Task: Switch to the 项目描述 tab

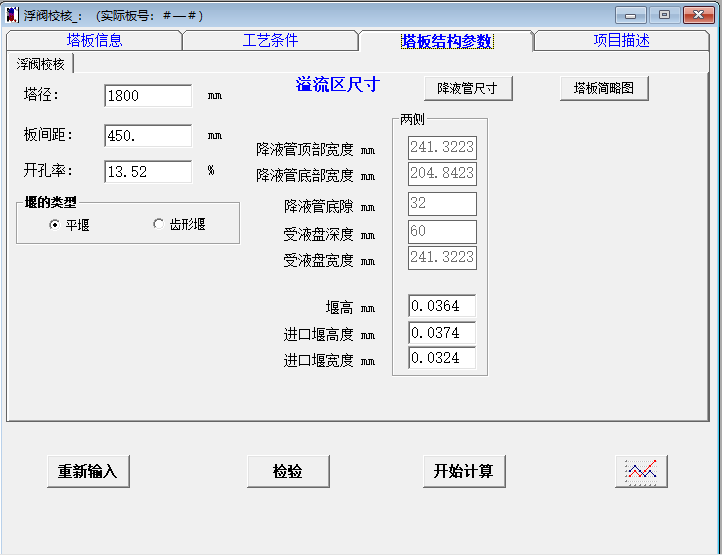Action: (621, 41)
